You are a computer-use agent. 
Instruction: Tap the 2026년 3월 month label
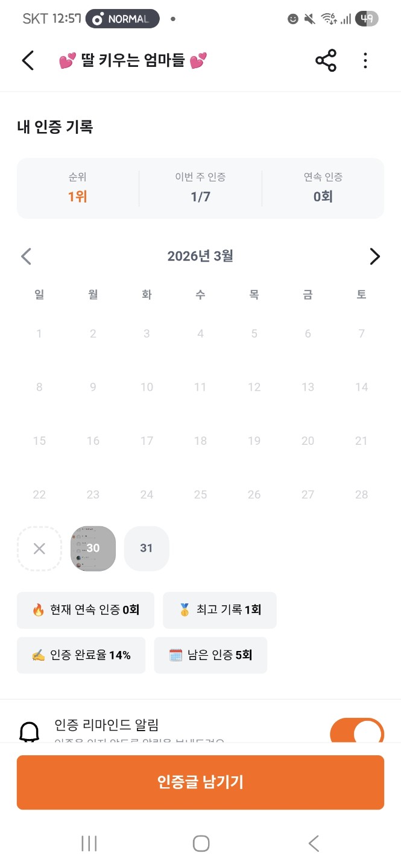click(x=200, y=256)
